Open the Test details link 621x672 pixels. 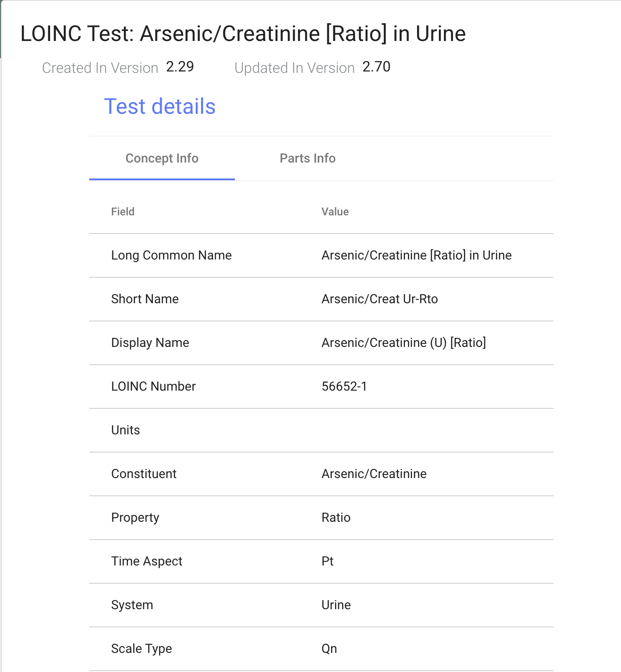click(160, 107)
